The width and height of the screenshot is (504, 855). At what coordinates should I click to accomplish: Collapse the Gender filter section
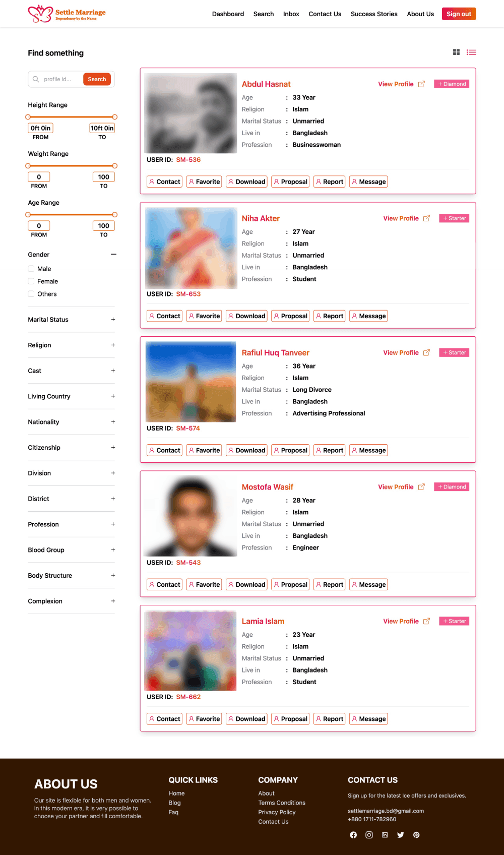(x=113, y=255)
